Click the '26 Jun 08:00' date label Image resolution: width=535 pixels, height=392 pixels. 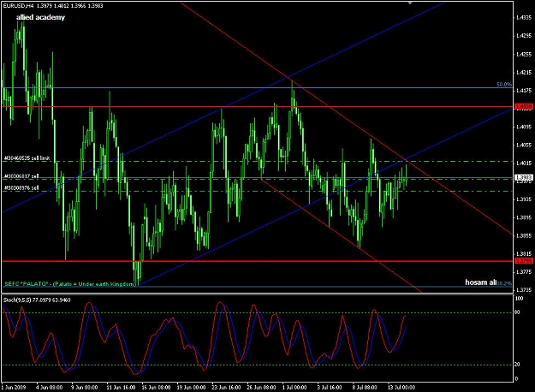coord(261,387)
